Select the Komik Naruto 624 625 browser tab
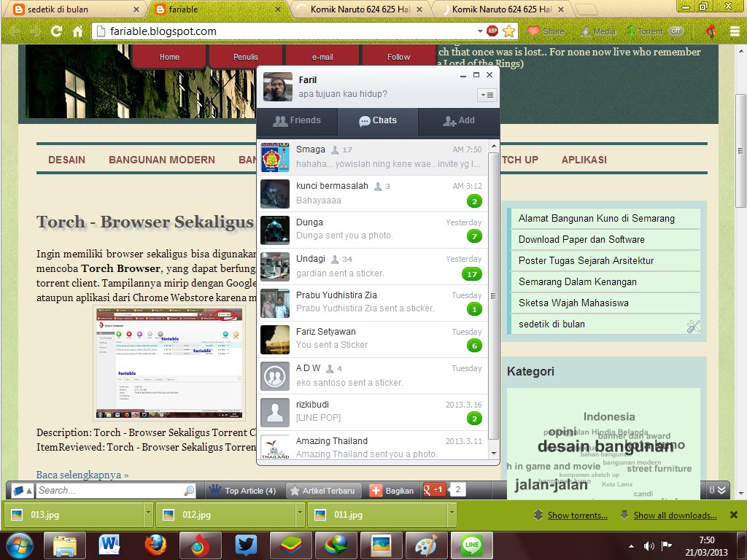 357,9
